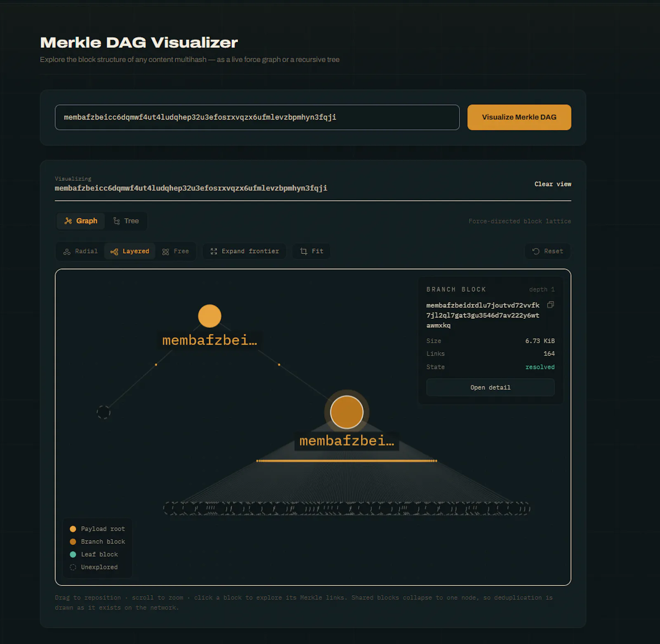Click the branch block hash text in panel

pos(483,315)
